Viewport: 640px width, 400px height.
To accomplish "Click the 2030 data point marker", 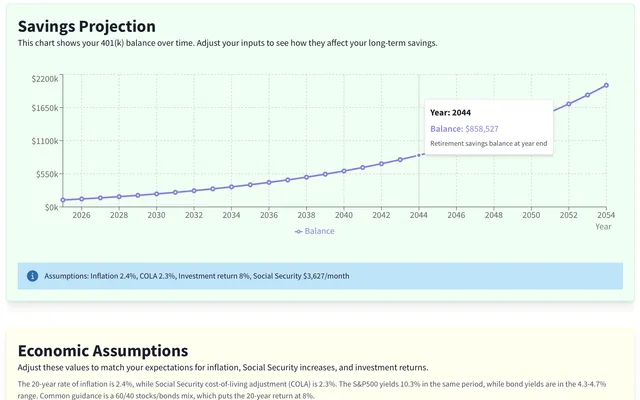I will click(x=156, y=194).
